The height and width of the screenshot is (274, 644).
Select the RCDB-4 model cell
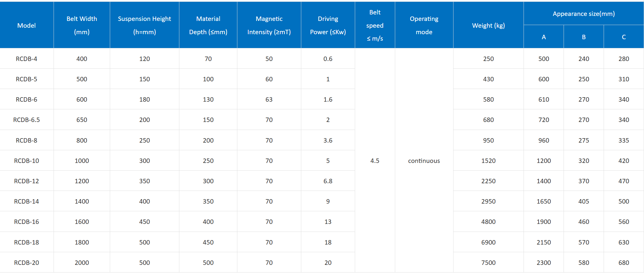27,59
